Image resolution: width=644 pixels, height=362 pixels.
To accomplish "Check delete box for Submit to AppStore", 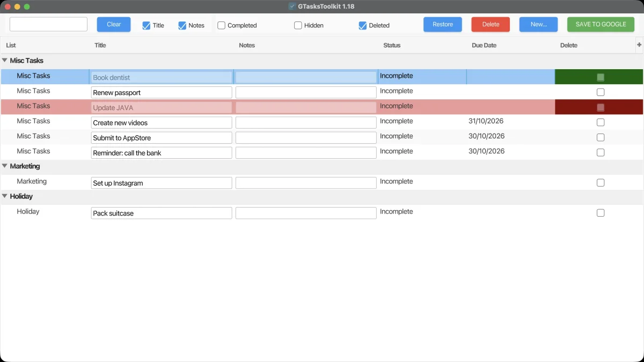I will click(601, 137).
